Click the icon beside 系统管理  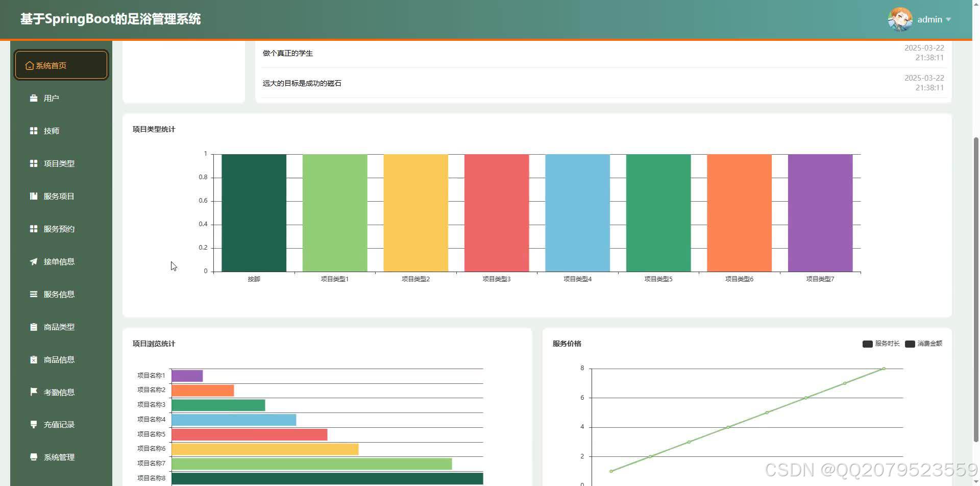click(34, 457)
